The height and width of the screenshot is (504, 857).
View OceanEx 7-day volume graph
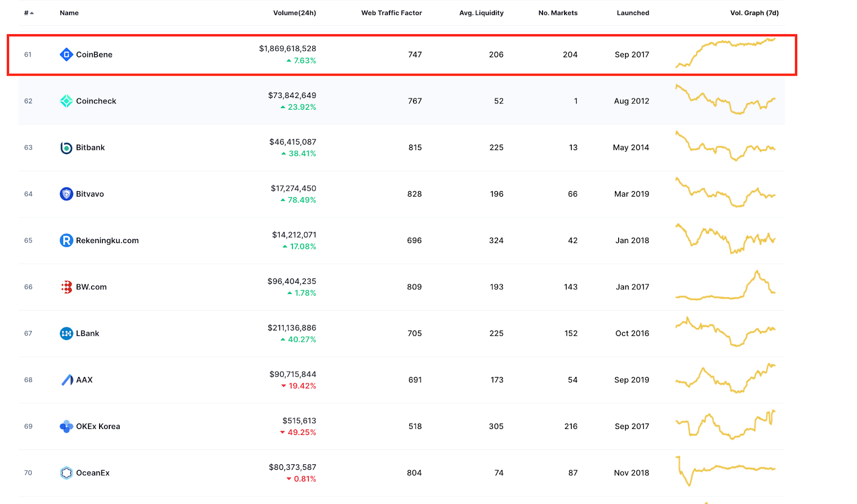click(726, 471)
